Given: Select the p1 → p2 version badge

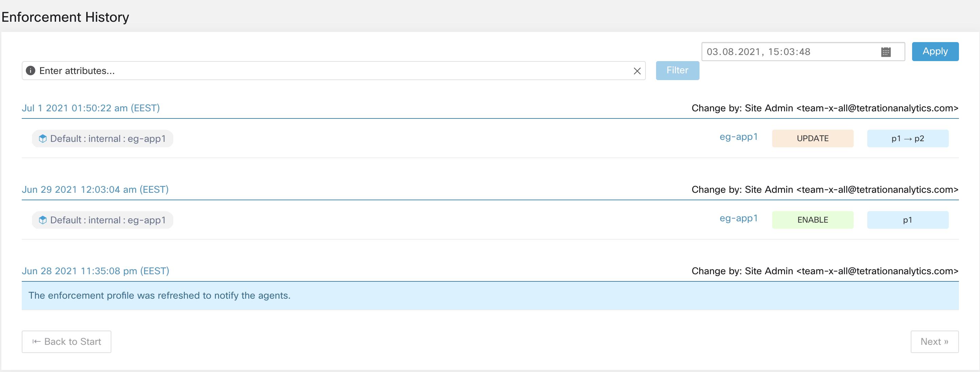Looking at the screenshot, I should tap(908, 138).
